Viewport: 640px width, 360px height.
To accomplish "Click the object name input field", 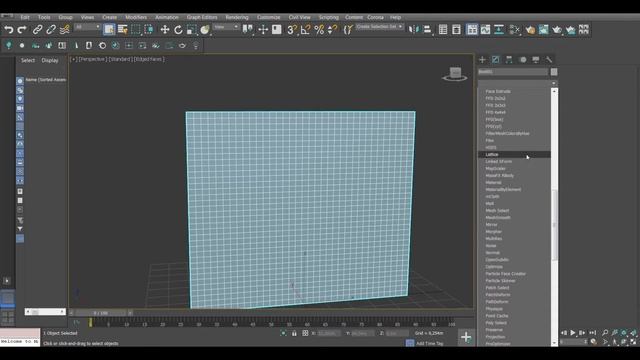I will point(513,72).
